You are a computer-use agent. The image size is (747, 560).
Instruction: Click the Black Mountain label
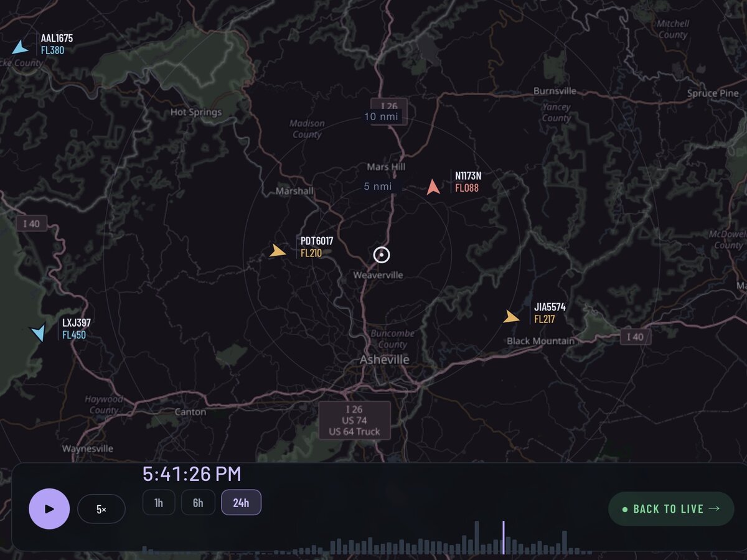(x=541, y=341)
